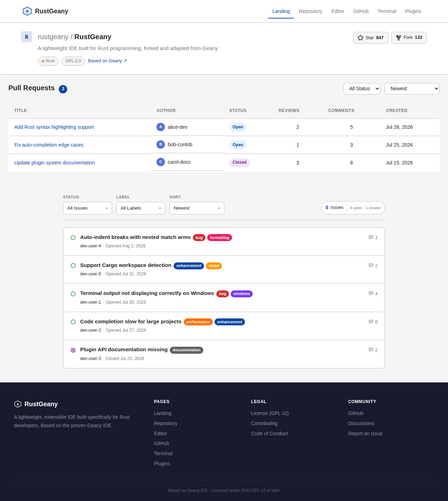Open Auto-indent breaks with nested match arms issue
The image size is (448, 501).
pos(135,237)
